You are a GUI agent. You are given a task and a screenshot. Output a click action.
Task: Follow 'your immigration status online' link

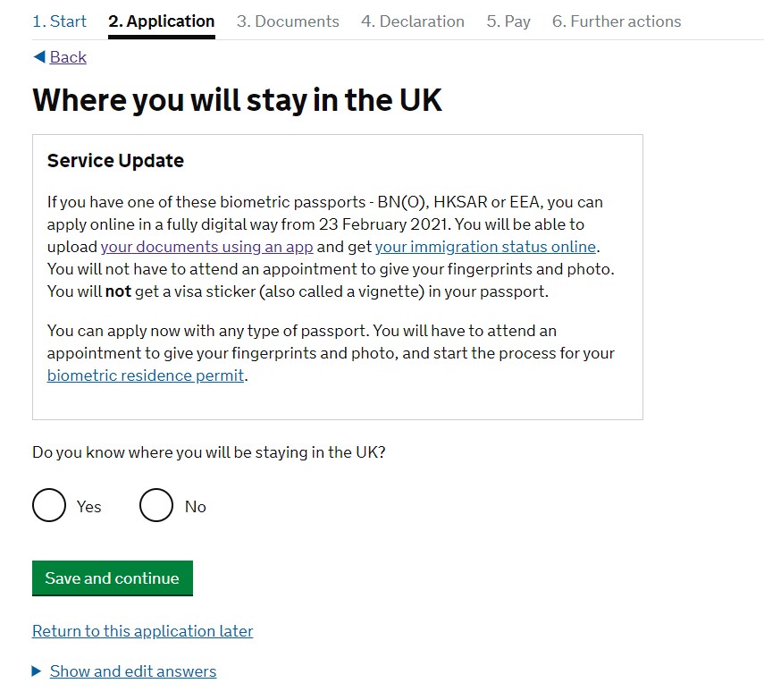[x=485, y=247]
